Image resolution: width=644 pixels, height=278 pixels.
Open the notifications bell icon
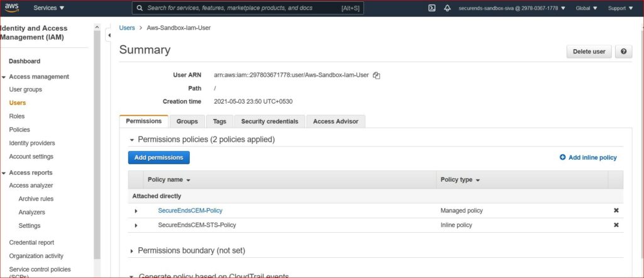(x=447, y=8)
